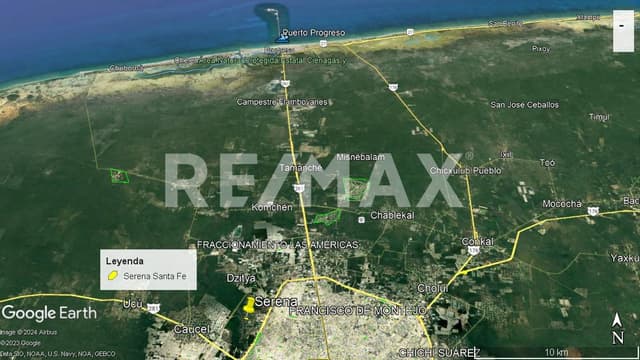Click the 10 km scale bar
This screenshot has width=640, height=360.
[556, 353]
